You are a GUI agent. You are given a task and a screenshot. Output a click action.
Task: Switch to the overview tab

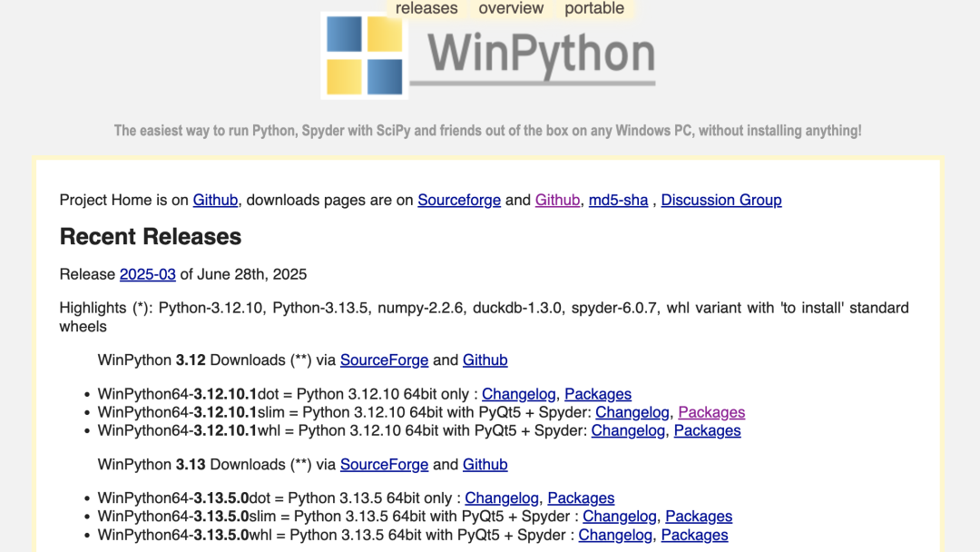click(x=510, y=8)
